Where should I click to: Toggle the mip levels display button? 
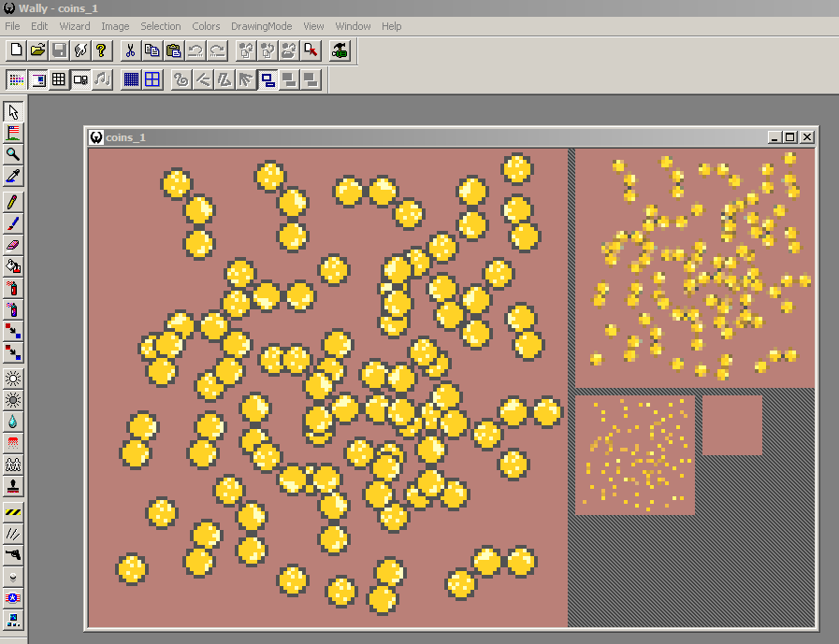(x=80, y=80)
